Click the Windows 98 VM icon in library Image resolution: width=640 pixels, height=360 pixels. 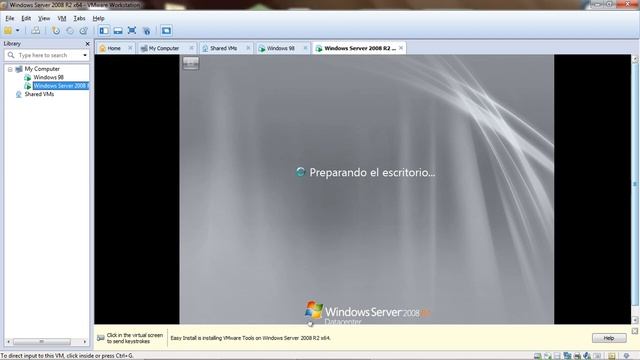pos(27,77)
